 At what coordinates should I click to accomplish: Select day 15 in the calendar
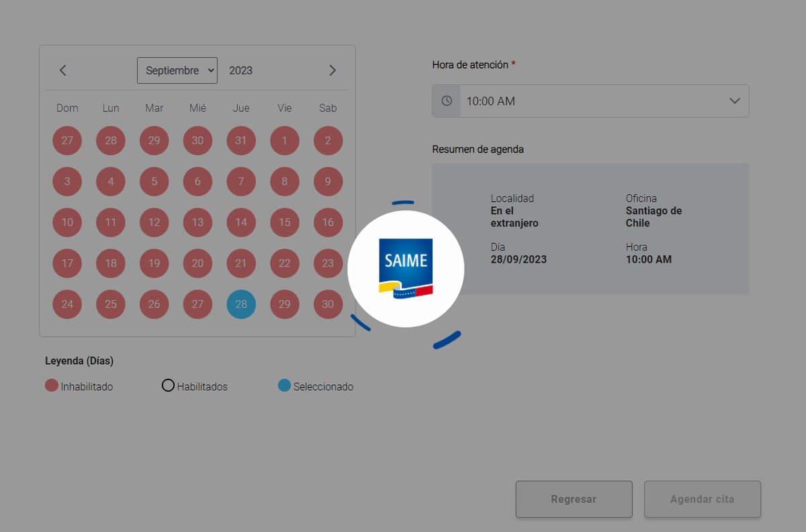tap(285, 222)
